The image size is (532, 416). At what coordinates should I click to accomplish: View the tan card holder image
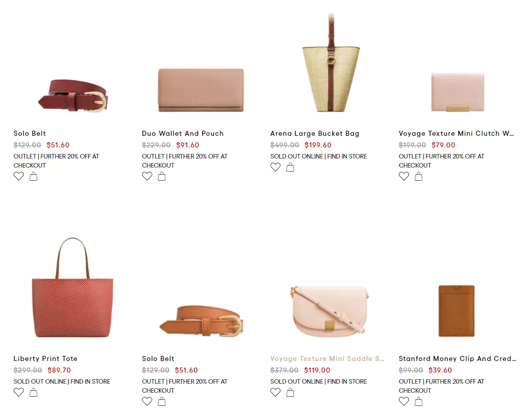click(x=457, y=310)
